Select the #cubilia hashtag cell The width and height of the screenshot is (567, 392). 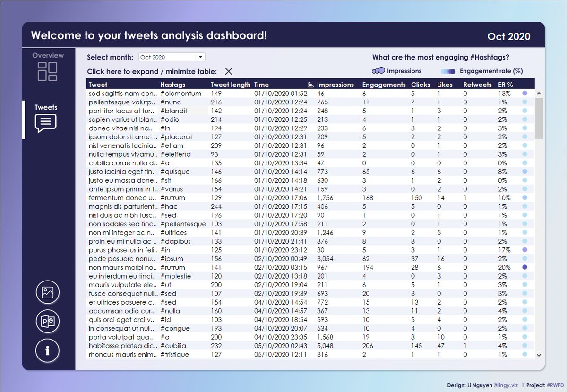[x=173, y=346]
